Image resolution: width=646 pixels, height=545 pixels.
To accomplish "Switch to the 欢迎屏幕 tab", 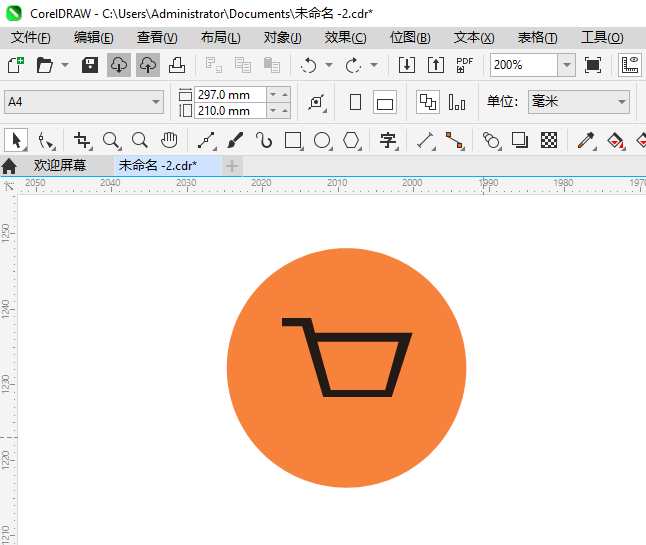I will point(60,166).
